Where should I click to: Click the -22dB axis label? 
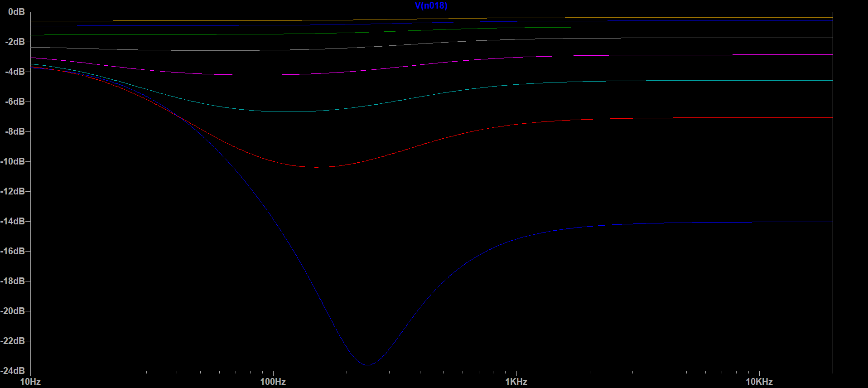[x=13, y=341]
